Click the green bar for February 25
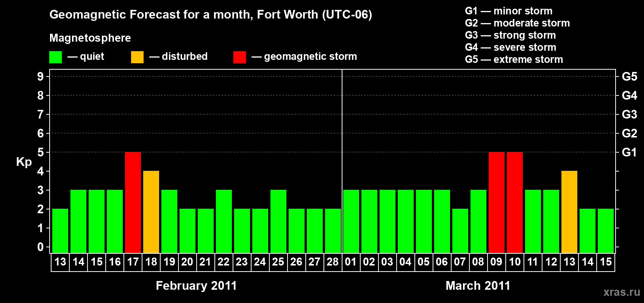This screenshot has width=644, height=303. click(x=278, y=222)
